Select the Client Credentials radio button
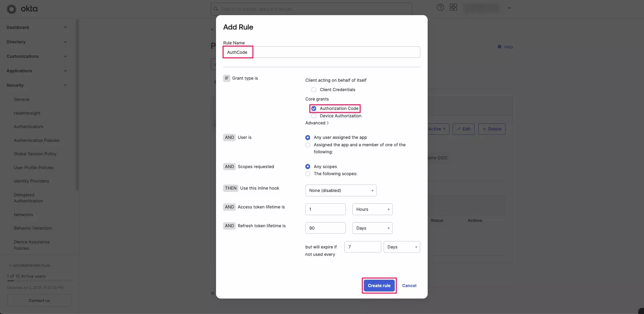Screen dimensions: 644x314 313,90
